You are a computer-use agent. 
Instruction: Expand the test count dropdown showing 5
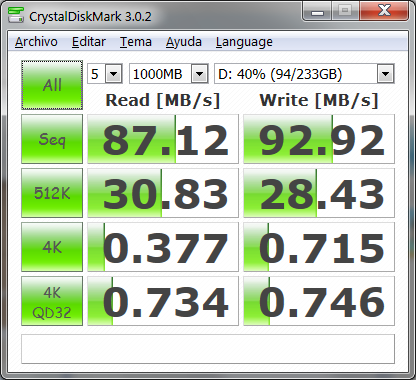(x=114, y=74)
